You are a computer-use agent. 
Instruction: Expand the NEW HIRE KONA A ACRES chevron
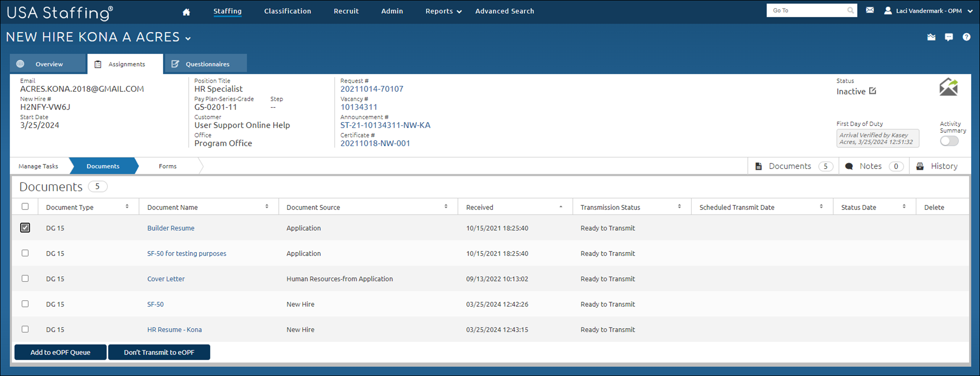coord(188,38)
